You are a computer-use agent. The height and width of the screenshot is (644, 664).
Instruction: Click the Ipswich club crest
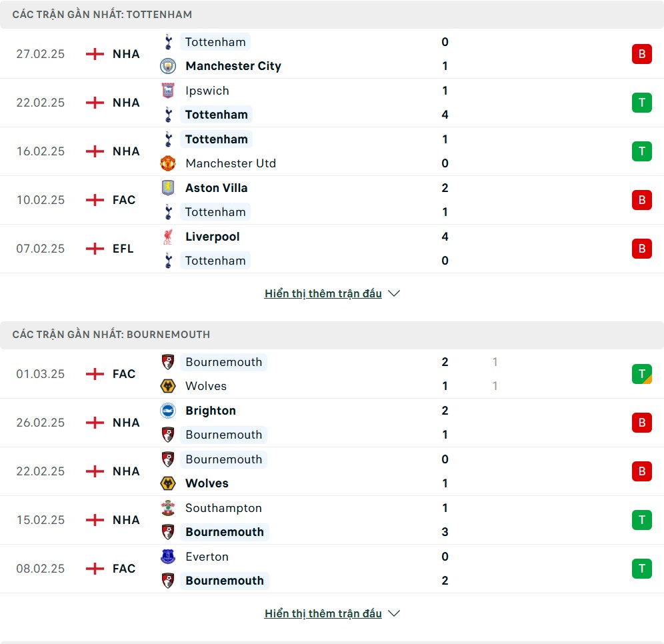coord(168,91)
